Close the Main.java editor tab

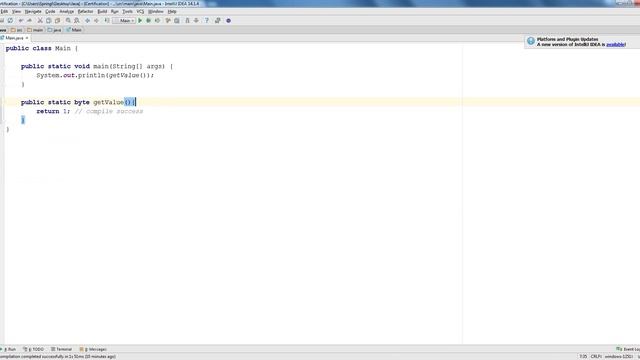point(27,38)
